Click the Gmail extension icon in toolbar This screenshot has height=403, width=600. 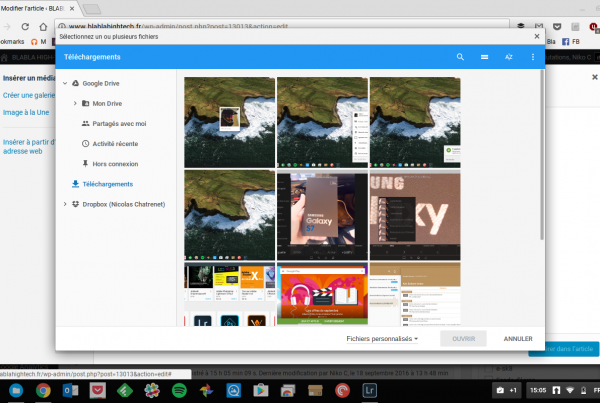(539, 26)
